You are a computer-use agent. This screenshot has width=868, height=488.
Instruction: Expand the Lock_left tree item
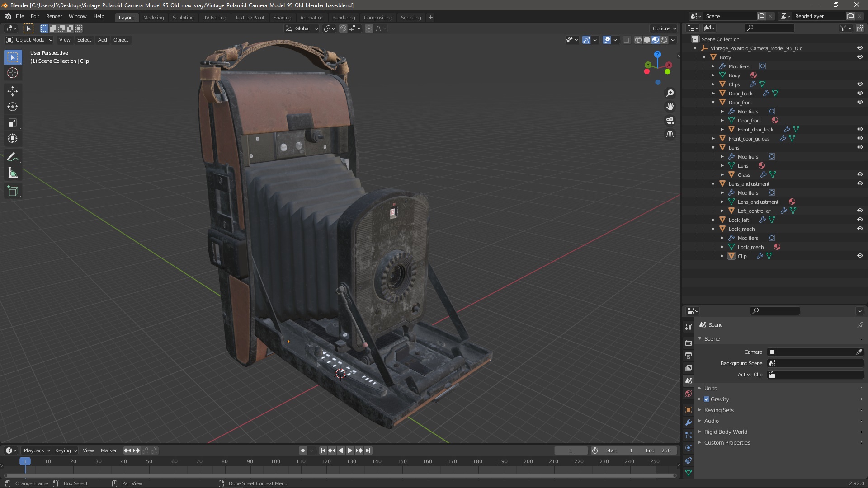(x=713, y=220)
